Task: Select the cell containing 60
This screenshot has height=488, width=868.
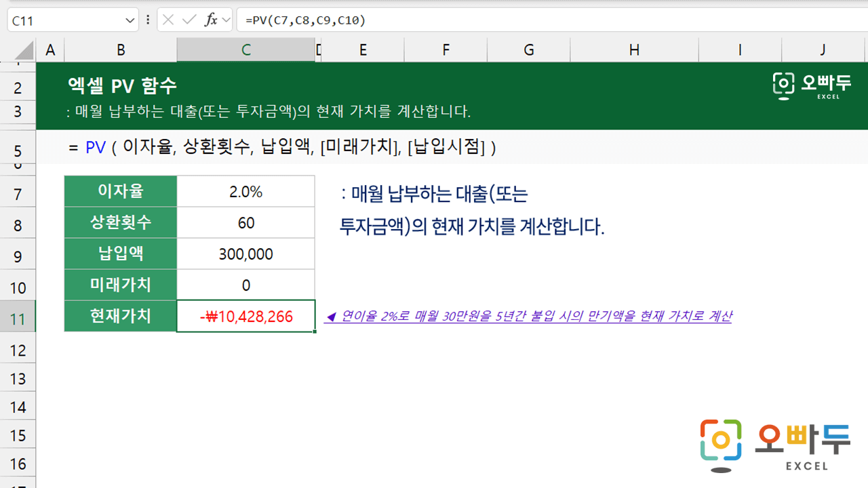Action: click(x=245, y=223)
